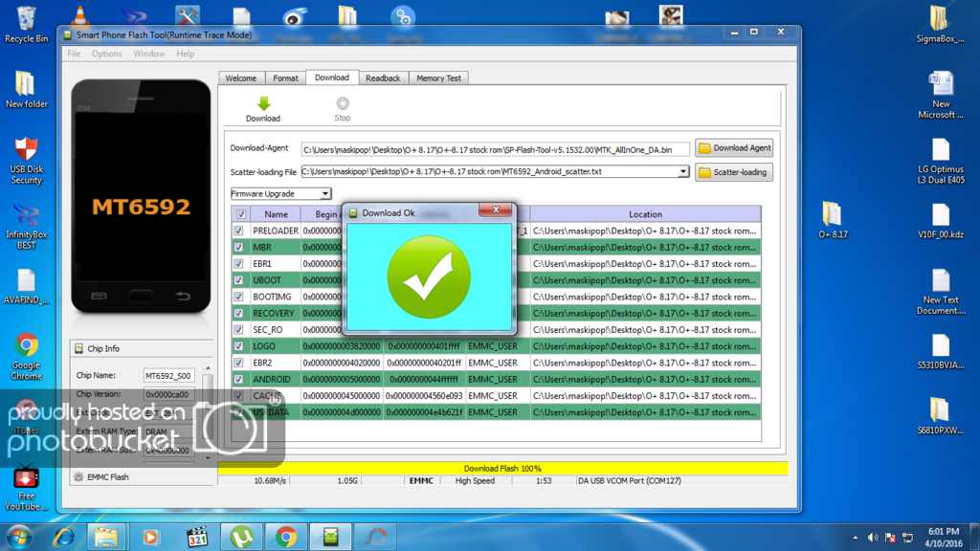This screenshot has width=980, height=551.
Task: Select the Free YouTube downloader desktop icon
Action: click(26, 487)
